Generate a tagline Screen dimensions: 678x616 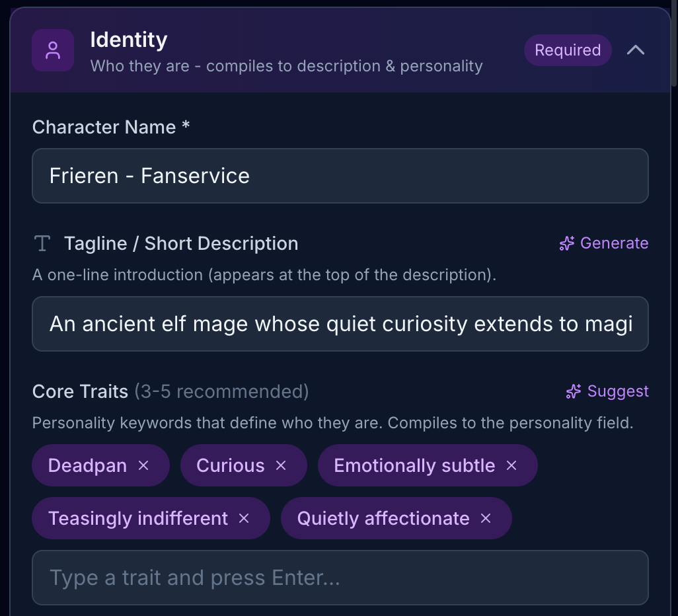point(604,244)
